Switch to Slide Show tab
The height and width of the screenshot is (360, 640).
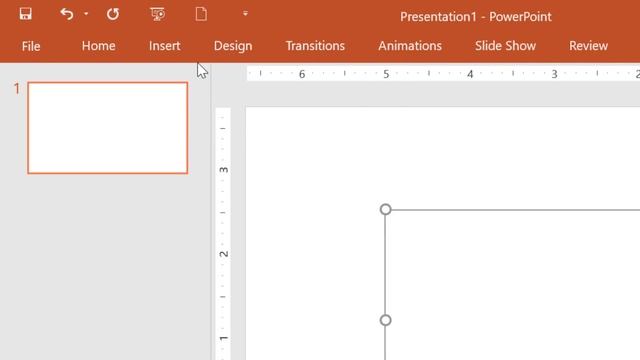(505, 46)
